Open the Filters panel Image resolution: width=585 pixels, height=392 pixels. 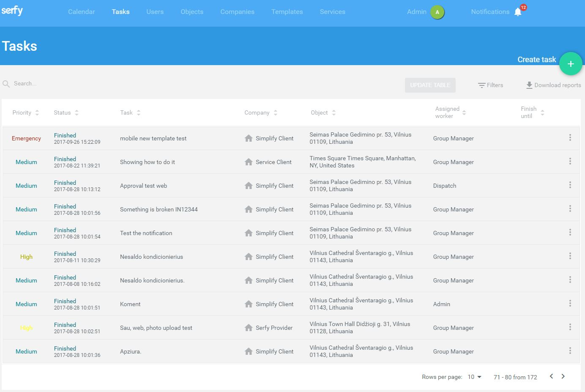pos(490,85)
